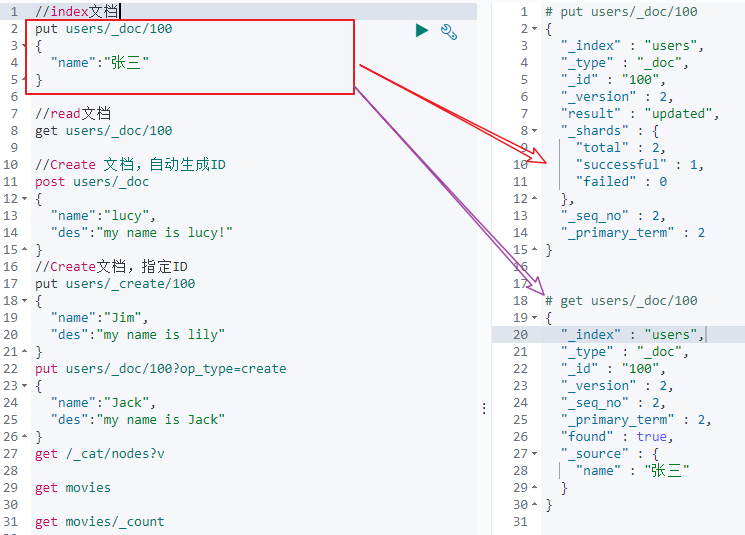745x535 pixels.
Task: Click the 'get movies/_count' request line
Action: [100, 522]
